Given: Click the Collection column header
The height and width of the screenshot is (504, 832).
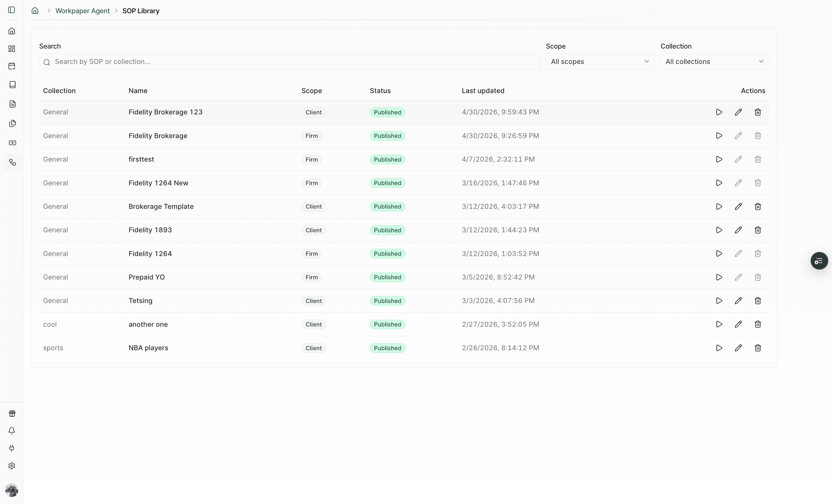Looking at the screenshot, I should coord(59,90).
